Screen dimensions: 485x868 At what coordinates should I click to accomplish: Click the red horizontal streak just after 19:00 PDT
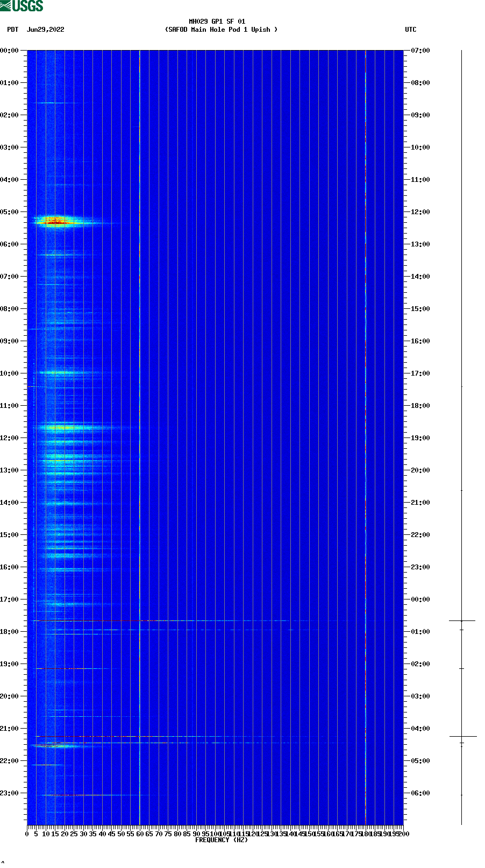[67, 668]
